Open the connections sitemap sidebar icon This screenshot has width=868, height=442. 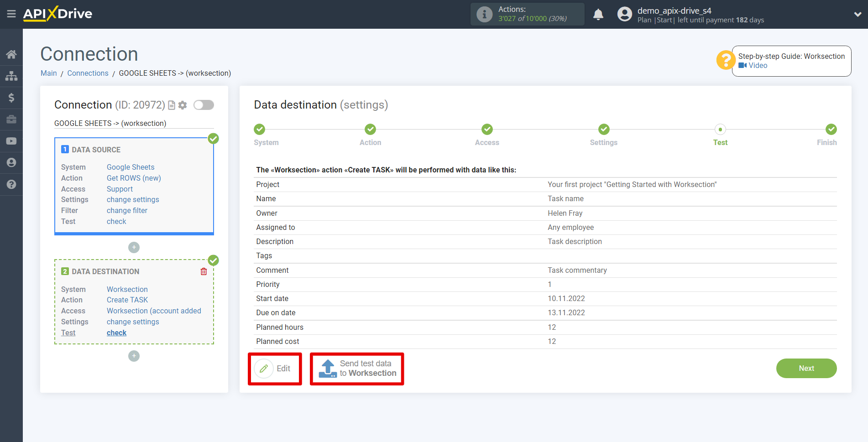(11, 76)
